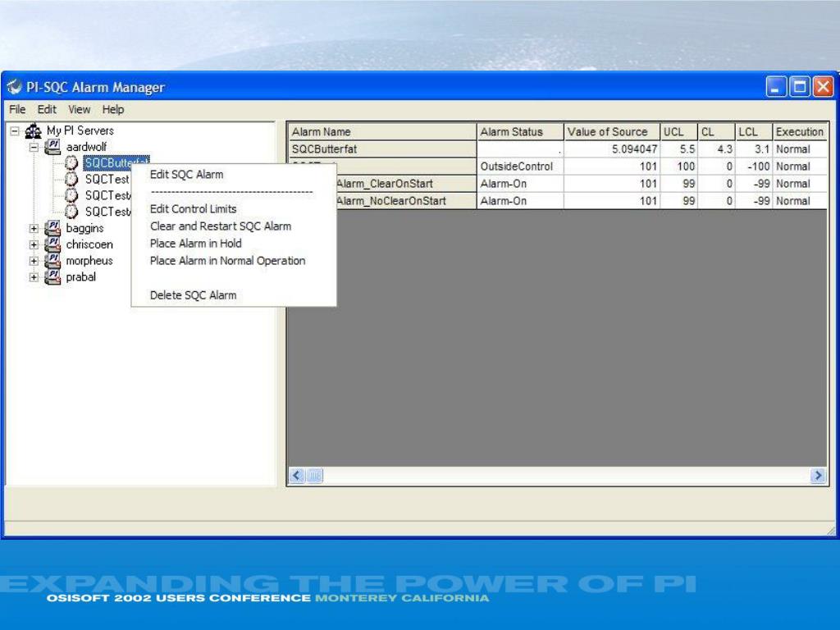
Task: Click the Alarm_NoClearOnStart name cell
Action: 406,201
